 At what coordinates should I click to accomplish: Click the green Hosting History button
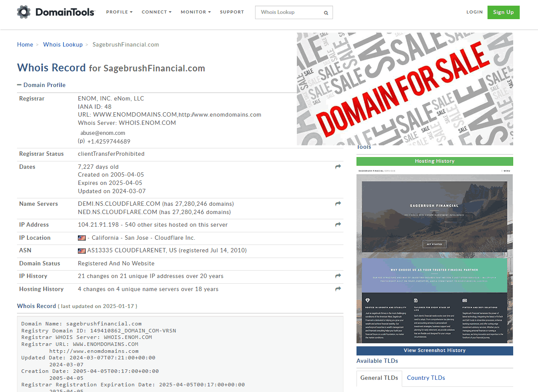[x=434, y=161]
